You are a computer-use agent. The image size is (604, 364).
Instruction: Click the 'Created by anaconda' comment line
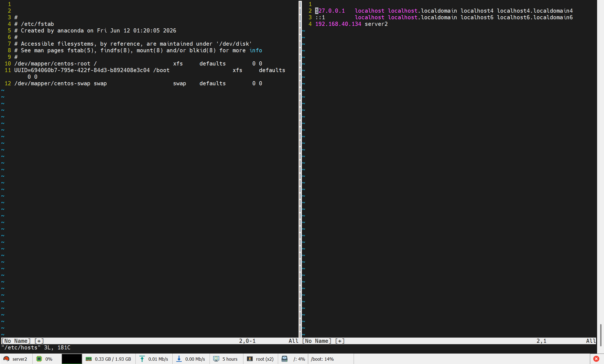tap(95, 31)
